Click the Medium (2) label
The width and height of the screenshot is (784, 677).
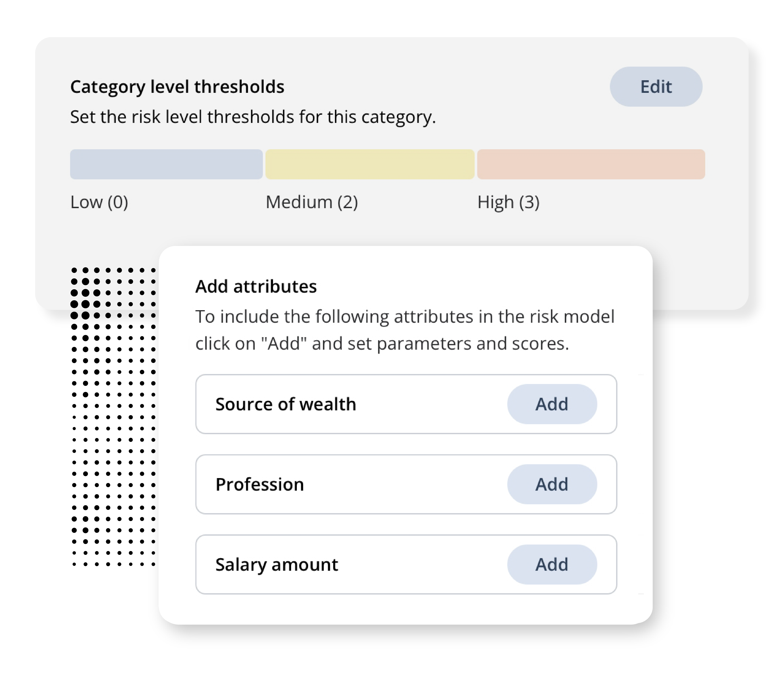point(312,202)
